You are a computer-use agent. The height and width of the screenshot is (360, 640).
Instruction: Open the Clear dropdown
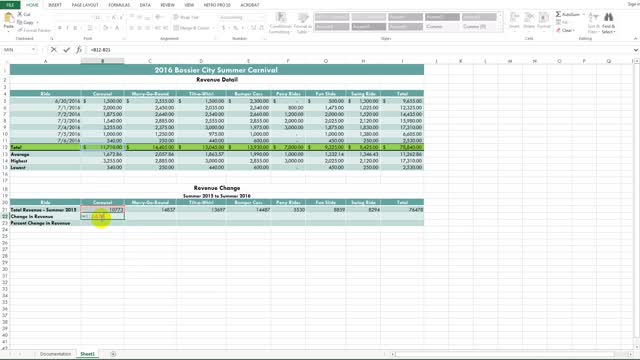click(x=565, y=30)
